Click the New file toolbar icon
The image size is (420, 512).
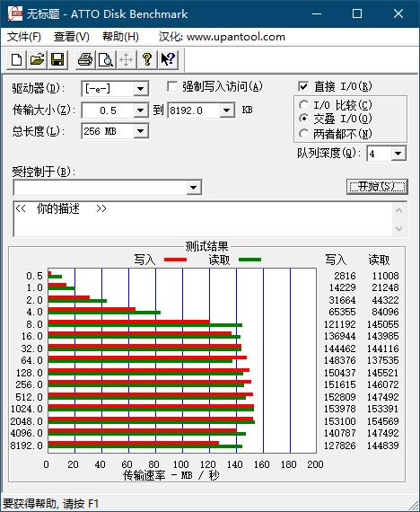(17, 60)
